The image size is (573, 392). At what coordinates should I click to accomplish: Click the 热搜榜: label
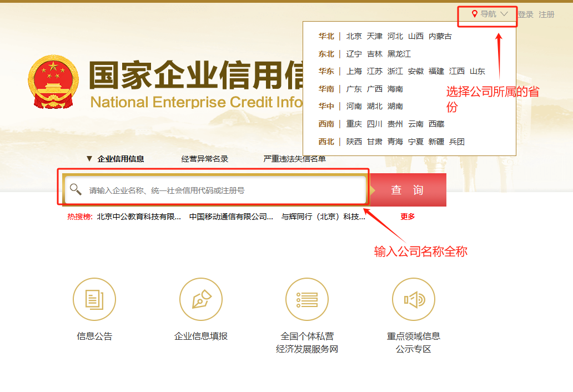pos(80,217)
